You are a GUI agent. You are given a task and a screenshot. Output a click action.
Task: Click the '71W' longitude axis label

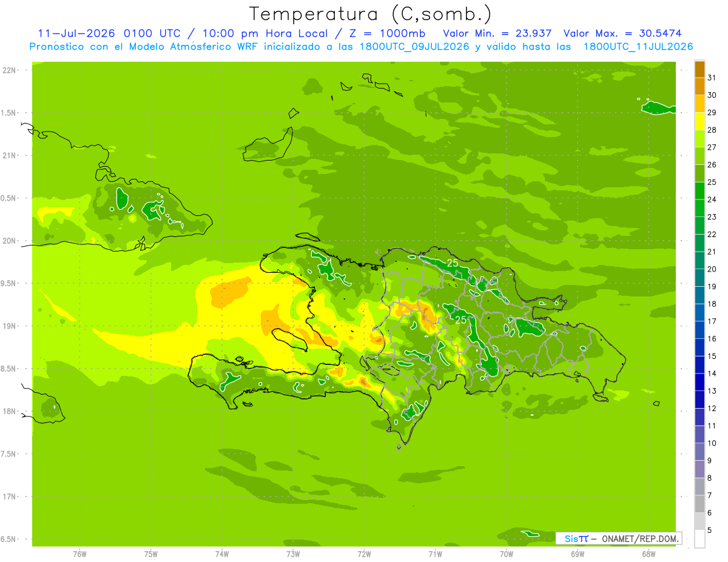435,555
